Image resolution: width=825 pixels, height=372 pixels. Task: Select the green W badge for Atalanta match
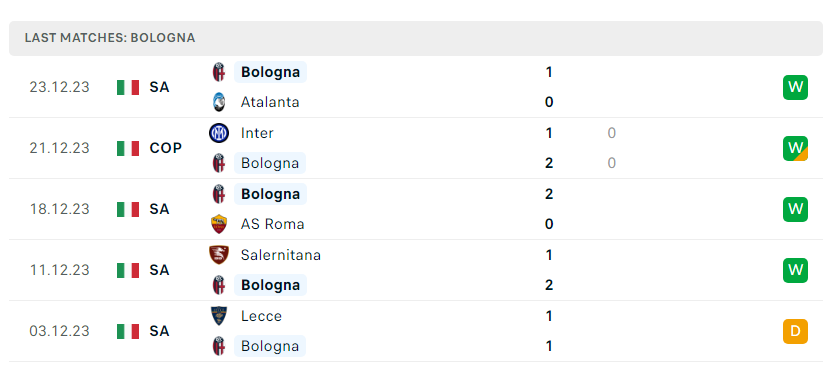pyautogui.click(x=795, y=87)
